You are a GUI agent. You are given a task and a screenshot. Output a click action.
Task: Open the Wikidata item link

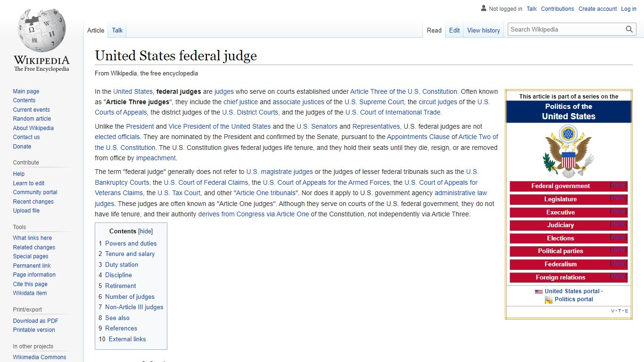(30, 293)
